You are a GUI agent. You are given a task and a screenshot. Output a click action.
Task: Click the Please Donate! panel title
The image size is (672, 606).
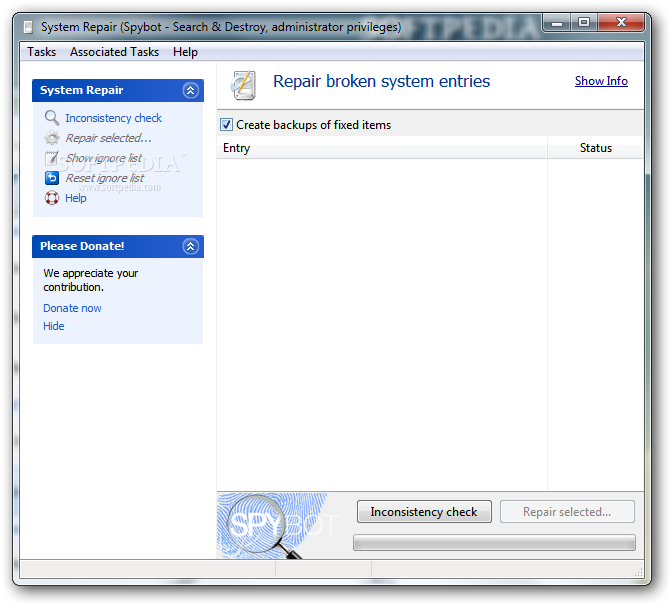[82, 246]
